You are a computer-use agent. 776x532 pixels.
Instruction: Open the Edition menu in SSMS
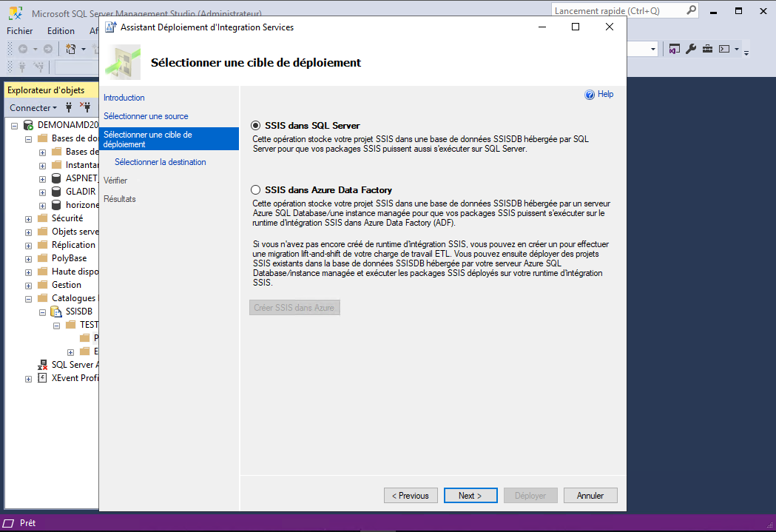coord(61,30)
